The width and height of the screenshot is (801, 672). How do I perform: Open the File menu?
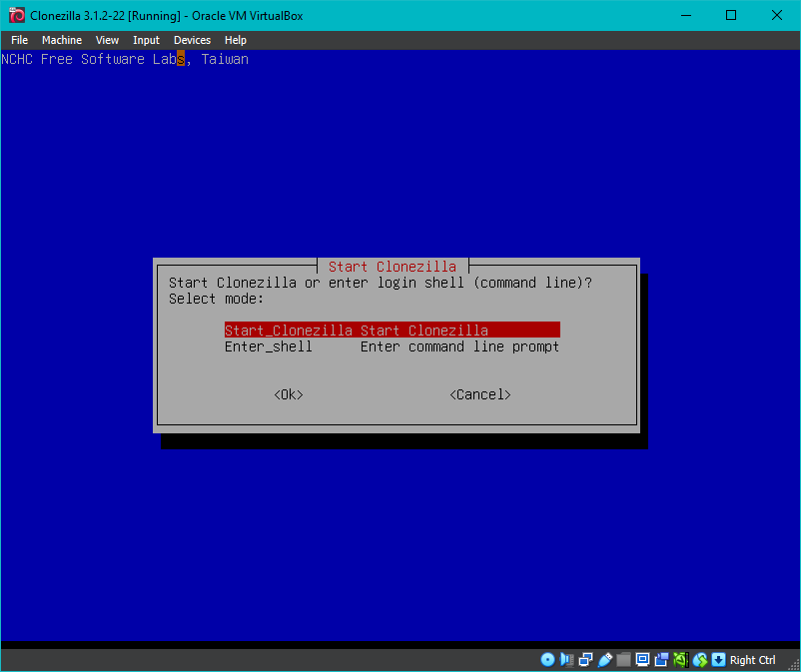(x=19, y=40)
